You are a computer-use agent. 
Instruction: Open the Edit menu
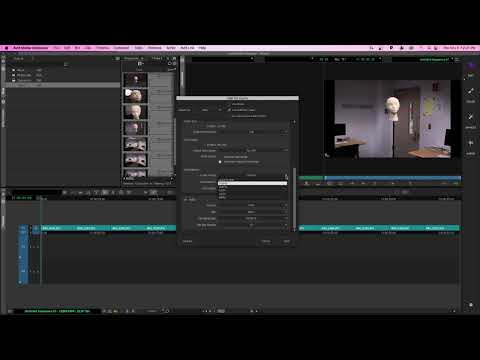coord(67,48)
